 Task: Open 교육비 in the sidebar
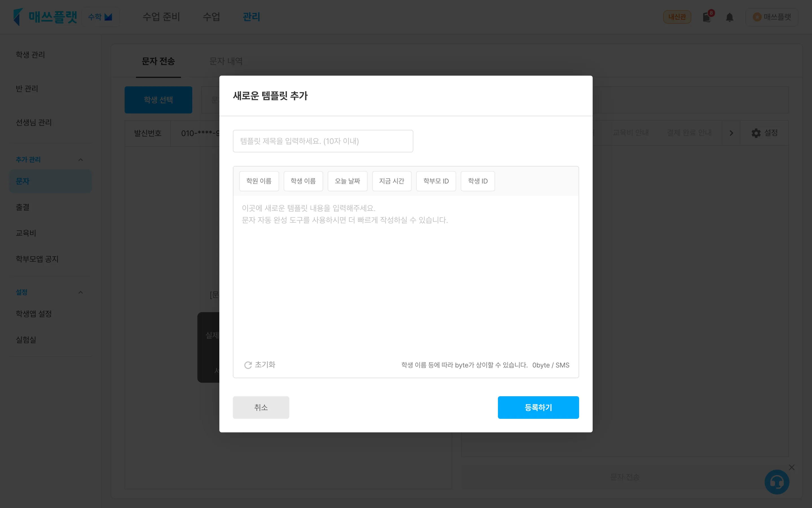[x=26, y=233]
